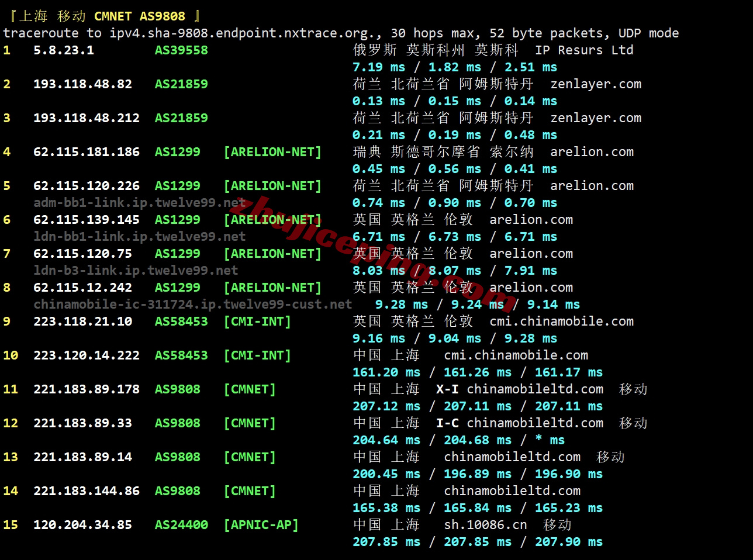Click the hostname ldn-bb1-link.ip.twelve99.net
This screenshot has width=753, height=560.
click(x=139, y=237)
